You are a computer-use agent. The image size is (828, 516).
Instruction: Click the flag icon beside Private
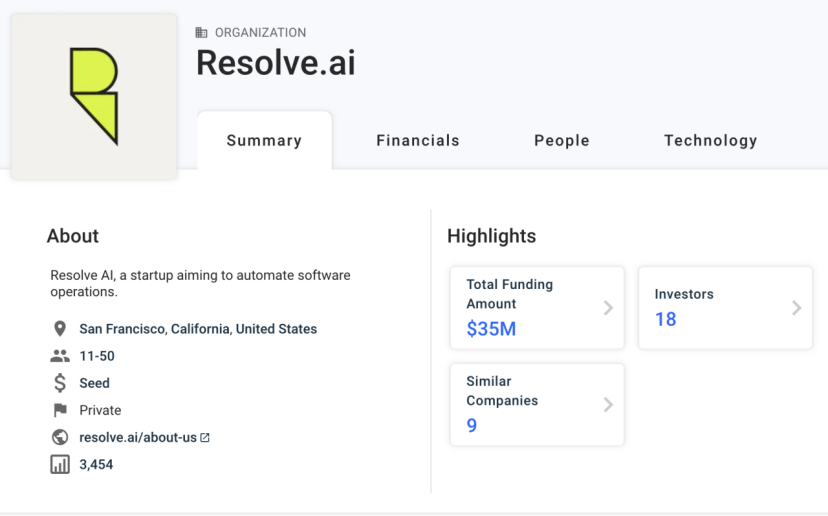[x=60, y=410]
